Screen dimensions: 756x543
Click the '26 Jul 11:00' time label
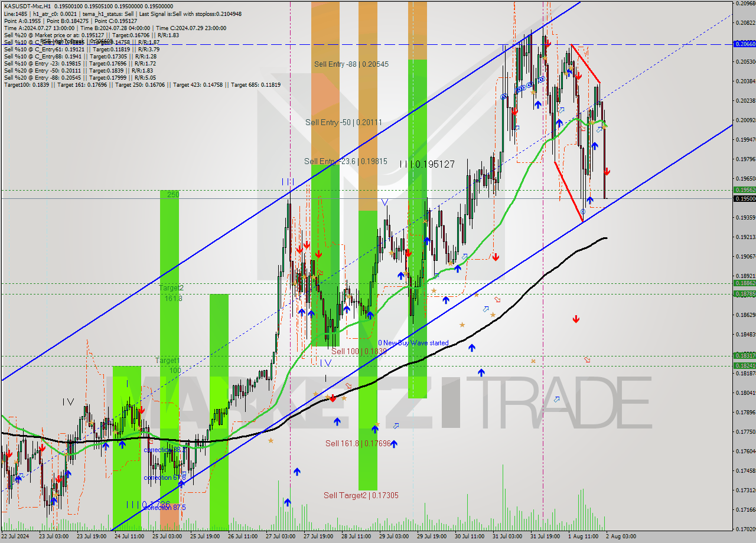coord(243,537)
